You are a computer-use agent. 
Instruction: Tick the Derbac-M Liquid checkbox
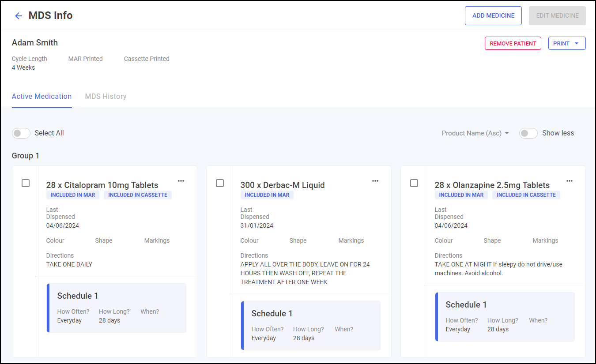pyautogui.click(x=220, y=183)
